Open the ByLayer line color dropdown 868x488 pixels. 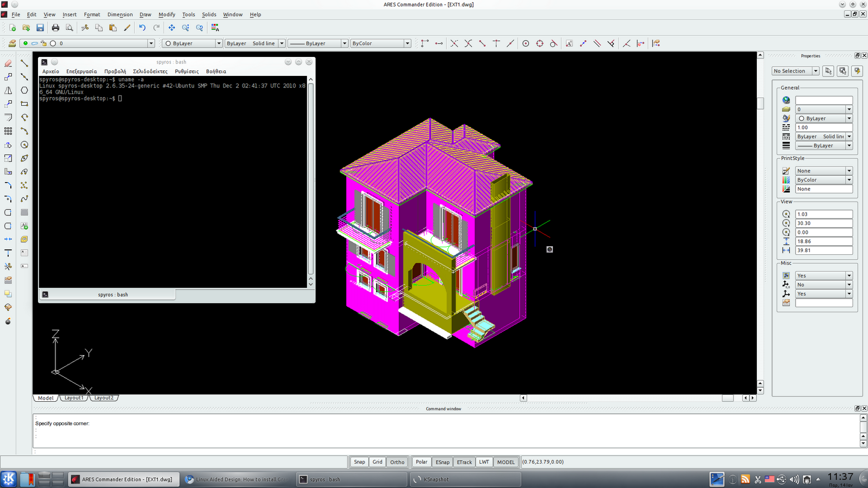tap(219, 43)
